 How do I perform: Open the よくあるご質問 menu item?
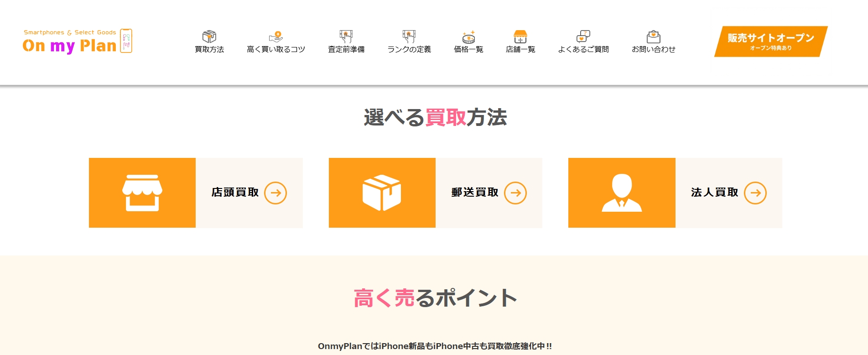pos(583,49)
